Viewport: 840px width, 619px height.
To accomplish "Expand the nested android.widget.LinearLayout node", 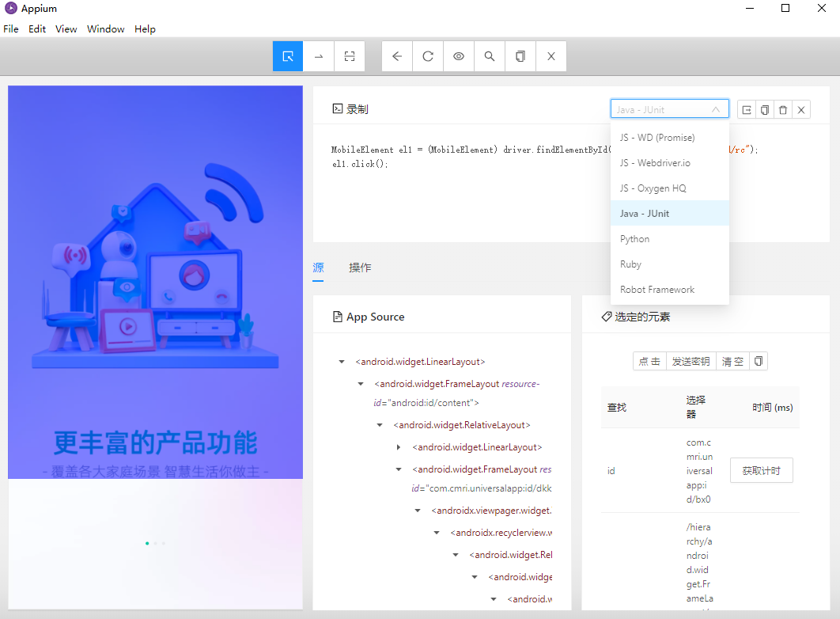I will [398, 447].
